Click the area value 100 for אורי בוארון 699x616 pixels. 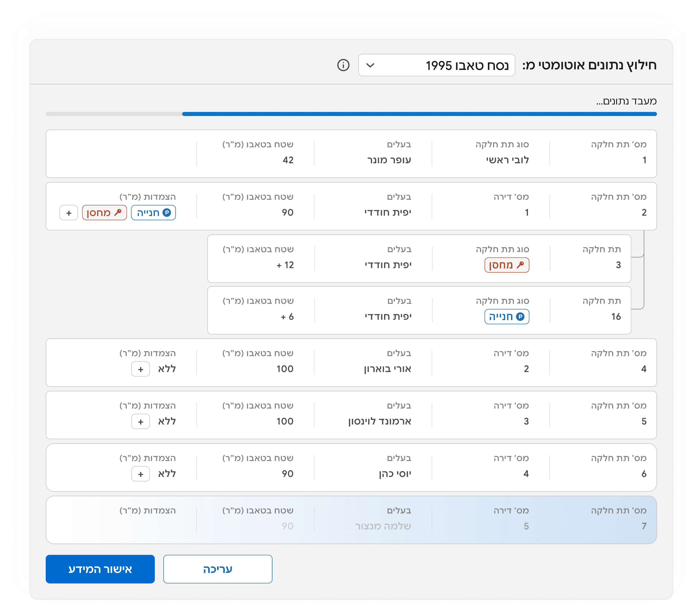(x=285, y=369)
